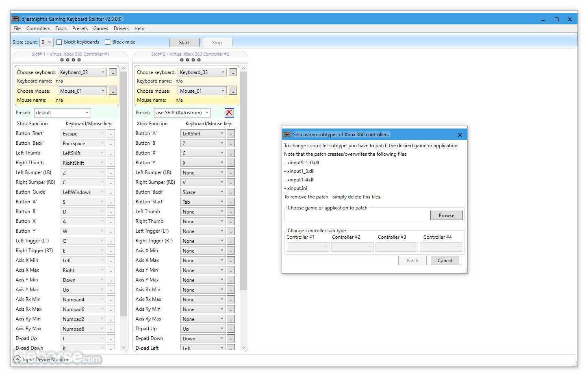588x377 pixels.
Task: Click the key detect button for Slot 1 Axis X Min
Action: click(111, 260)
